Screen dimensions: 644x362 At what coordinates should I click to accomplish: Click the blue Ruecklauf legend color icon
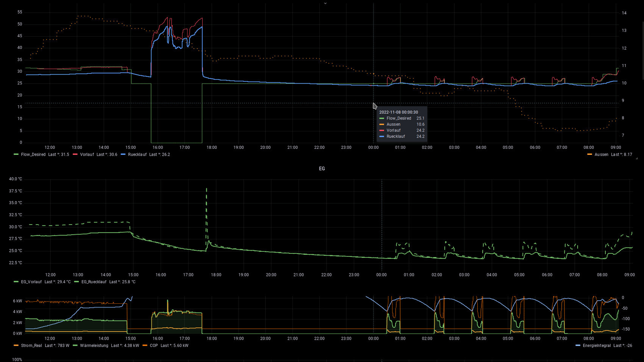(x=123, y=154)
